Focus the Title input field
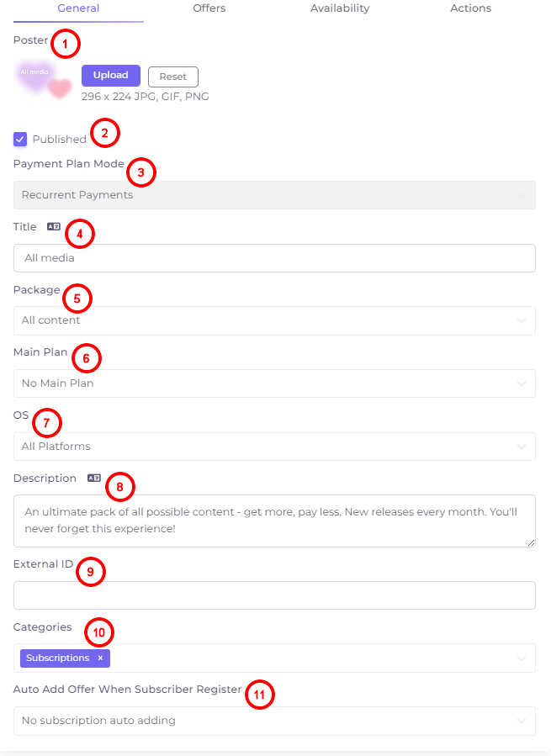 click(x=274, y=258)
